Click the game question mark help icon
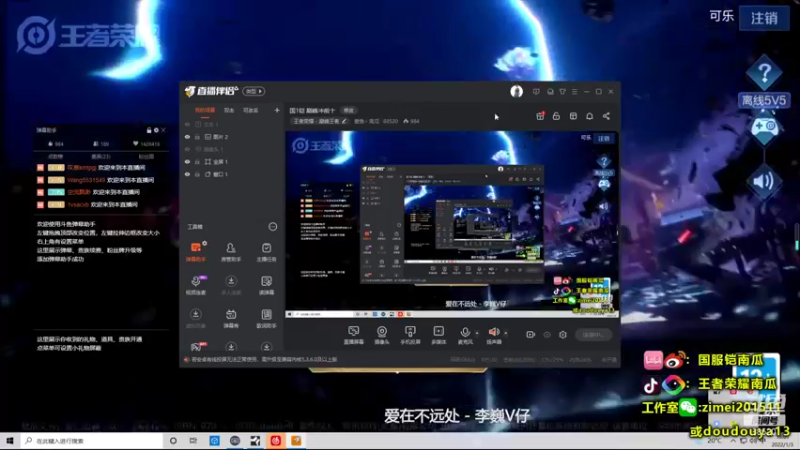The width and height of the screenshot is (800, 450). (764, 73)
